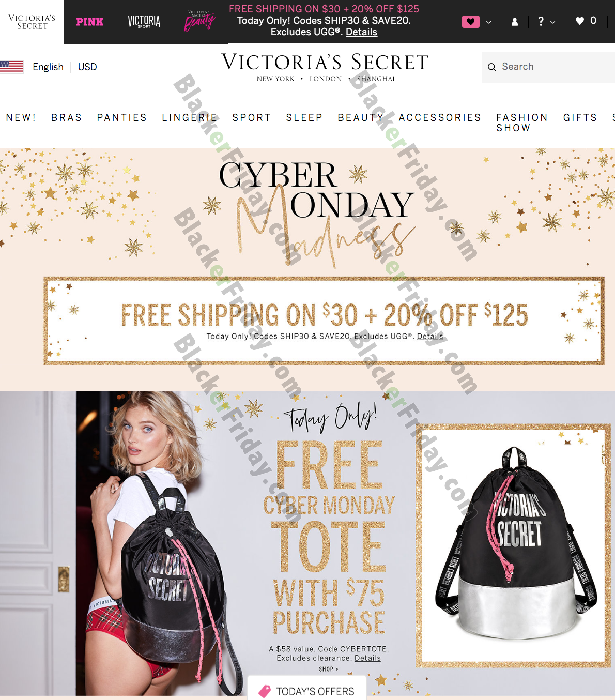Expand the help menu chevron
Image resolution: width=615 pixels, height=700 pixels.
552,22
